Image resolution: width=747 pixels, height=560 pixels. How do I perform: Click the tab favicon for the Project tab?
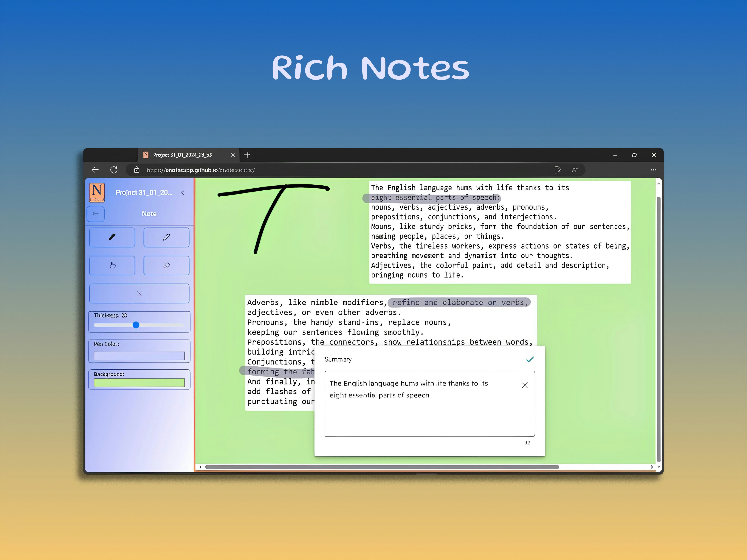(145, 155)
